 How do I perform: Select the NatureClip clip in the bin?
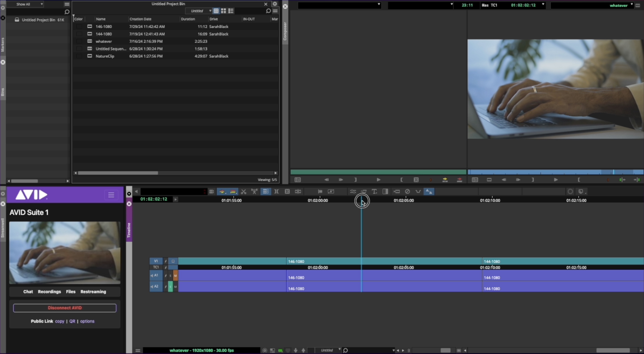pyautogui.click(x=105, y=56)
